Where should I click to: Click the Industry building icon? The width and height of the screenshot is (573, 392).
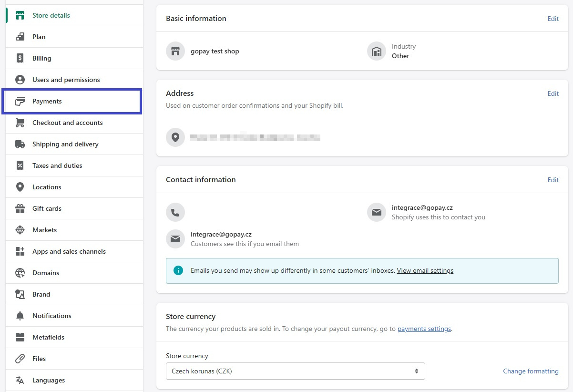[377, 51]
